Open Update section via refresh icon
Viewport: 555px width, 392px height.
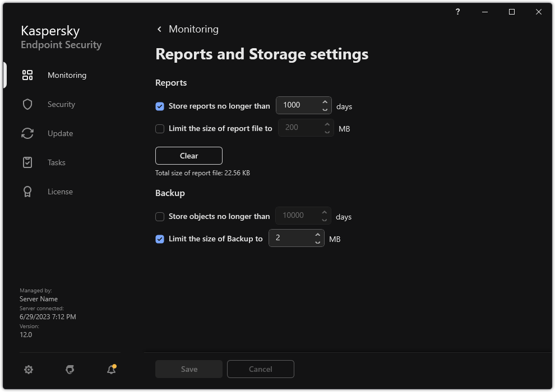pyautogui.click(x=27, y=133)
